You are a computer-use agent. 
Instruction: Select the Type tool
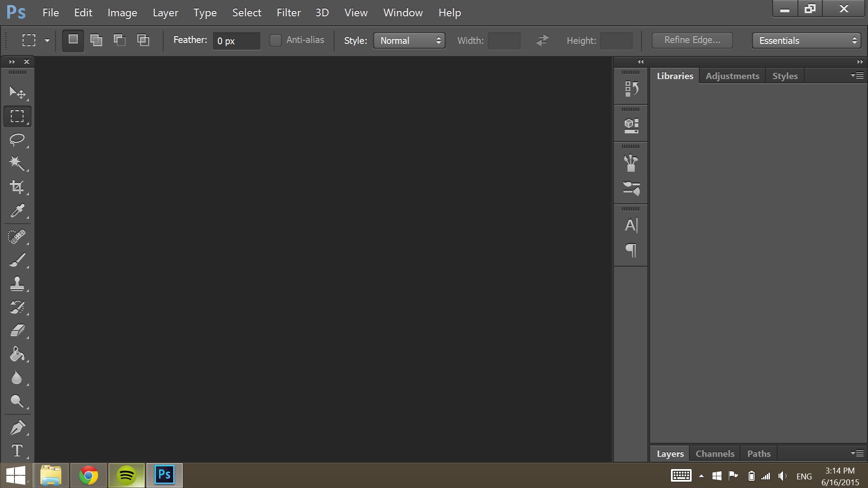tap(17, 450)
